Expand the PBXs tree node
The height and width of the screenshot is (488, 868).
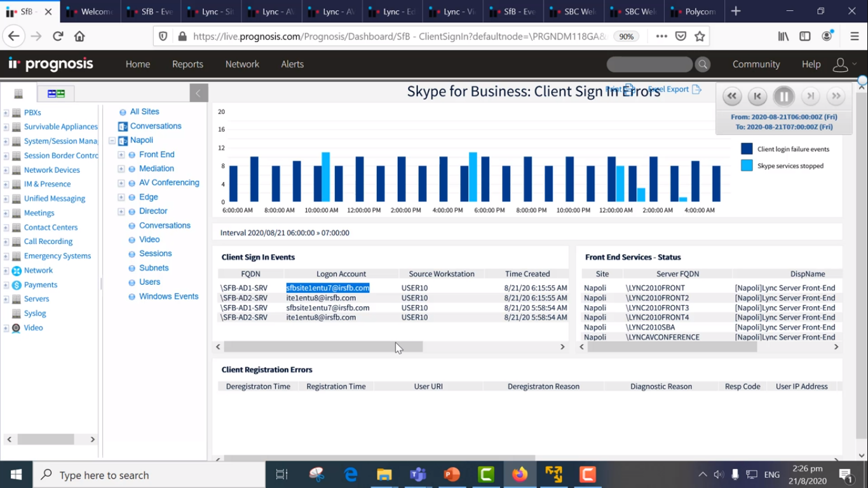pyautogui.click(x=6, y=113)
